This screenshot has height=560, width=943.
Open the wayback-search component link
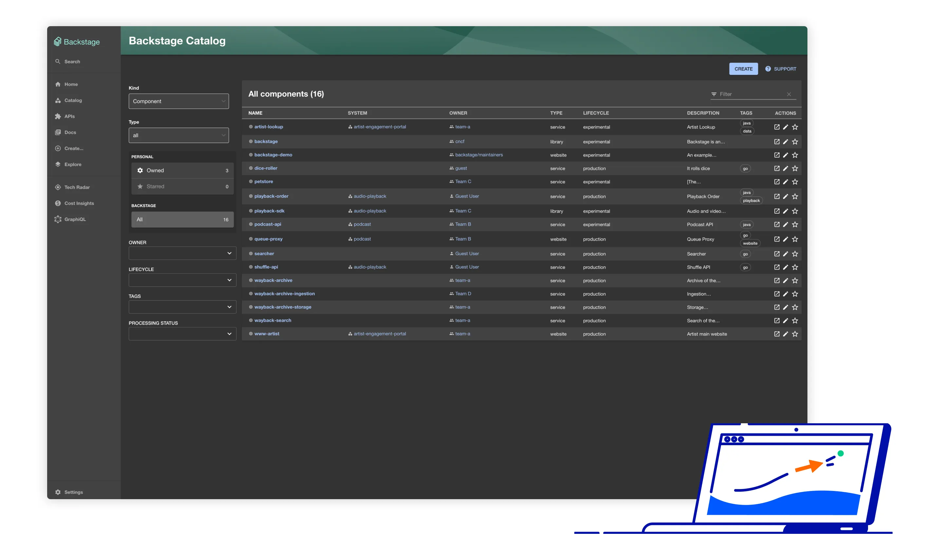[273, 320]
